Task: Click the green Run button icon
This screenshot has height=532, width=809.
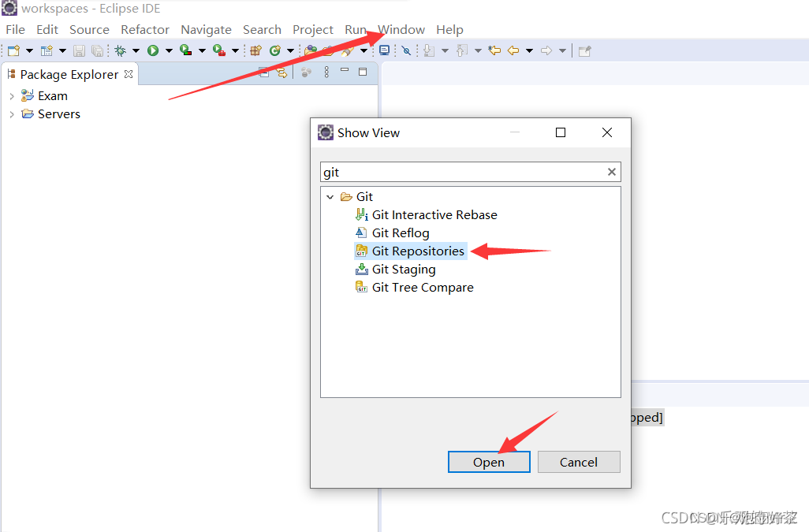Action: pyautogui.click(x=153, y=50)
